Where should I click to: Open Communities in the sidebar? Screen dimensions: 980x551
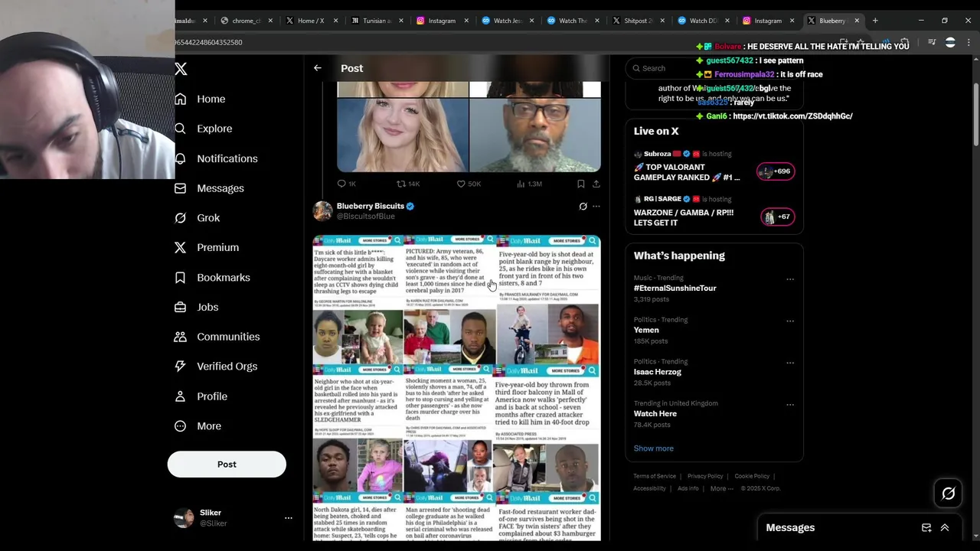coord(217,337)
